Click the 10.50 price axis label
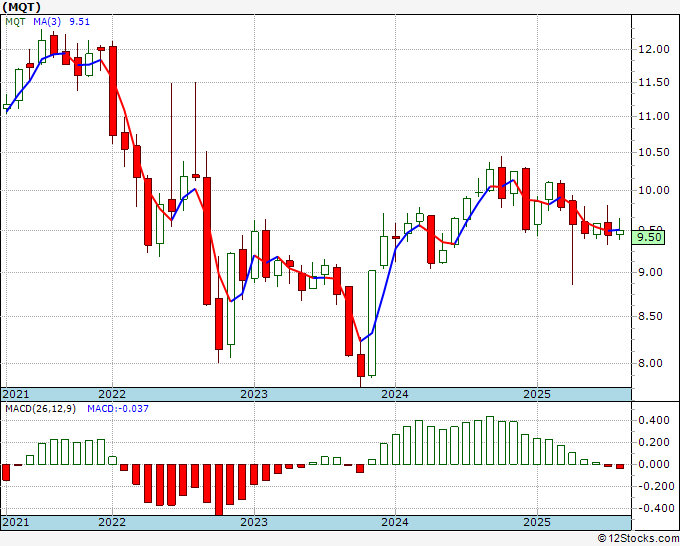680x546 pixels. (x=654, y=152)
